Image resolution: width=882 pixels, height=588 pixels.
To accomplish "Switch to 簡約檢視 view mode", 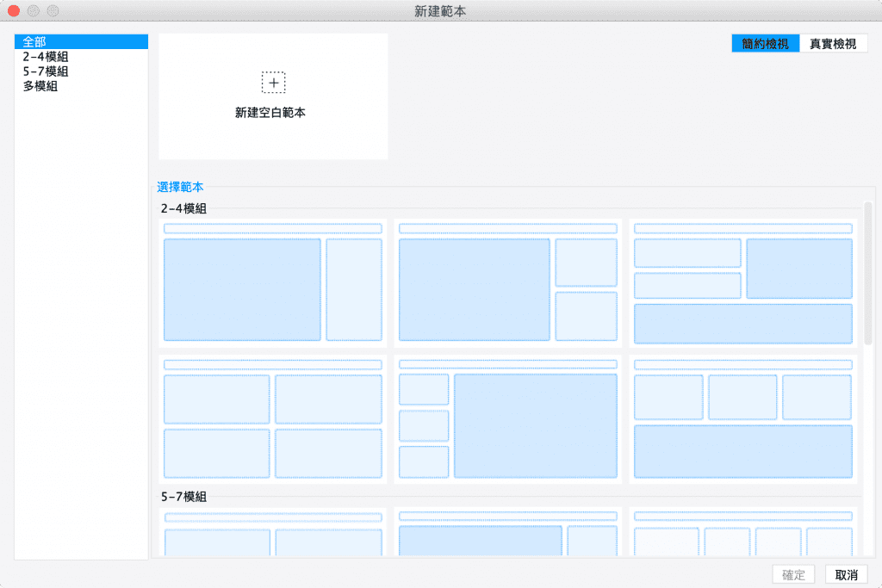I will coord(765,43).
